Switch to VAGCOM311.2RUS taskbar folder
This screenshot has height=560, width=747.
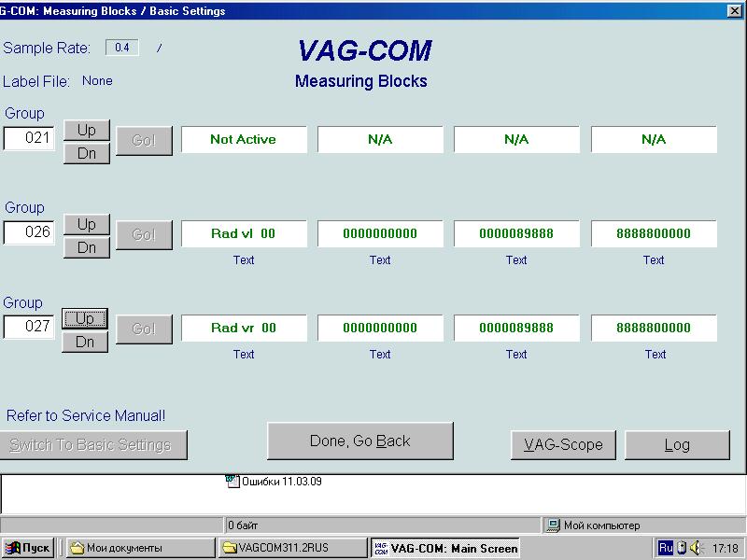(292, 548)
